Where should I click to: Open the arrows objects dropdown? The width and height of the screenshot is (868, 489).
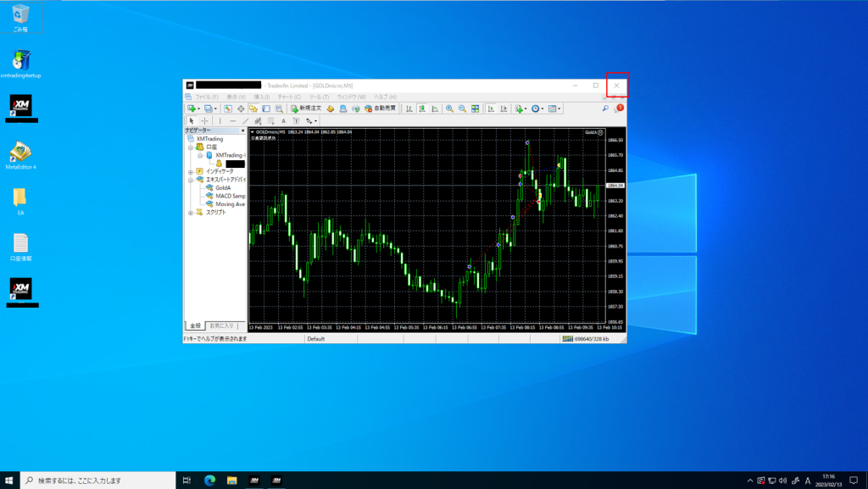311,121
